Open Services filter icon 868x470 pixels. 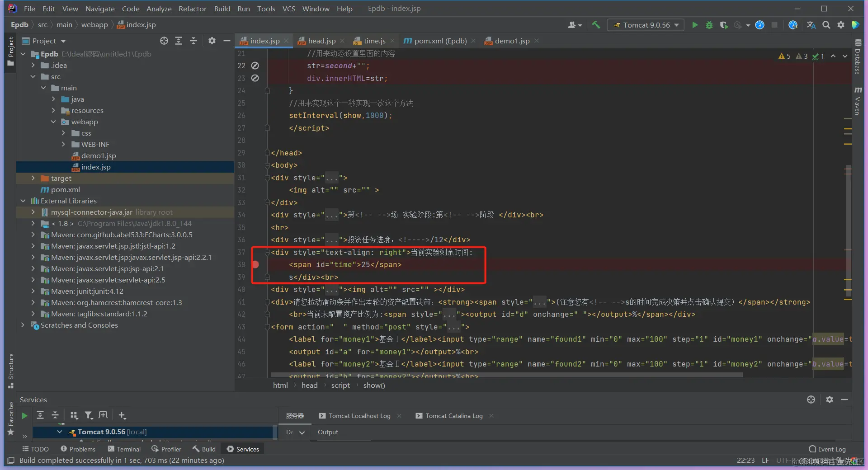tap(89, 415)
